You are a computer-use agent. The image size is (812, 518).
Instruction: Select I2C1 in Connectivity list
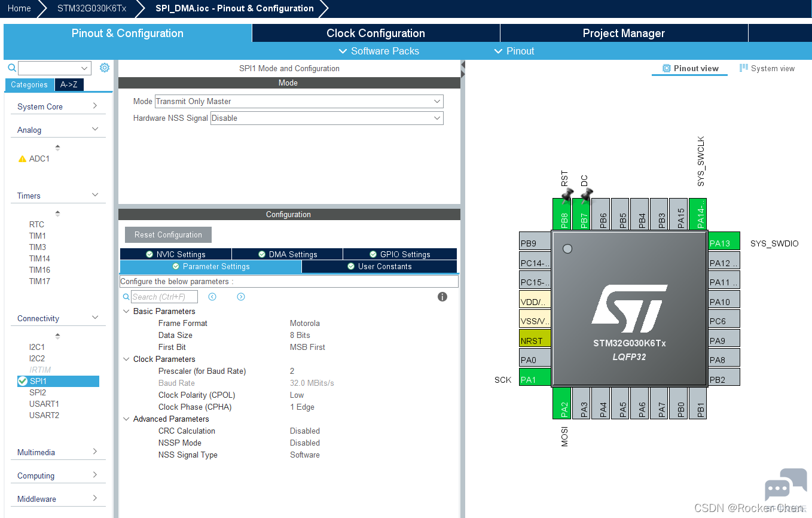point(37,347)
